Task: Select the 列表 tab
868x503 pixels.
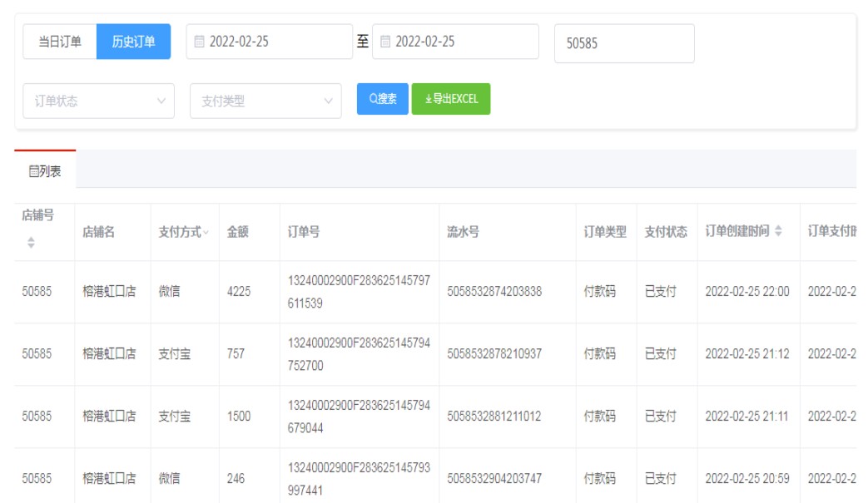Action: tap(45, 171)
